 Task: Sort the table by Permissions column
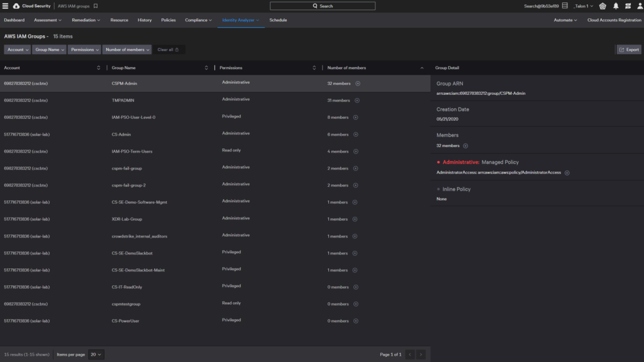pos(314,68)
